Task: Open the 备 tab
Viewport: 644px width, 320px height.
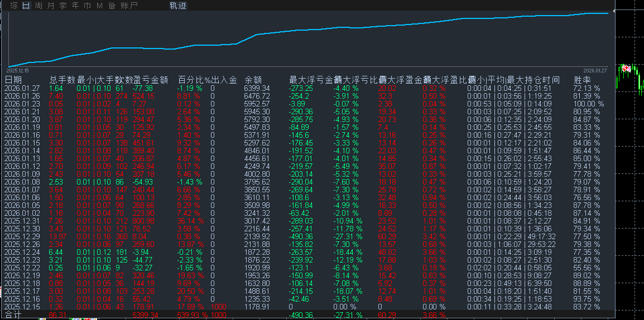Action: tap(112, 6)
